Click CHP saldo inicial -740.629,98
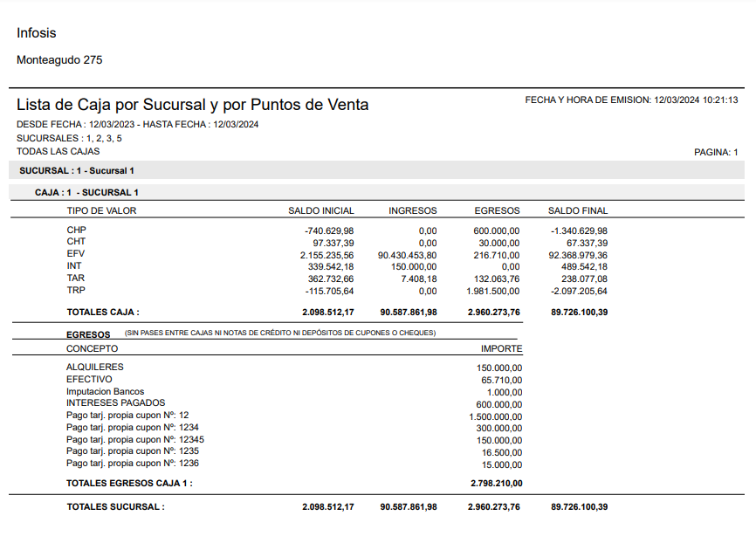 (329, 231)
